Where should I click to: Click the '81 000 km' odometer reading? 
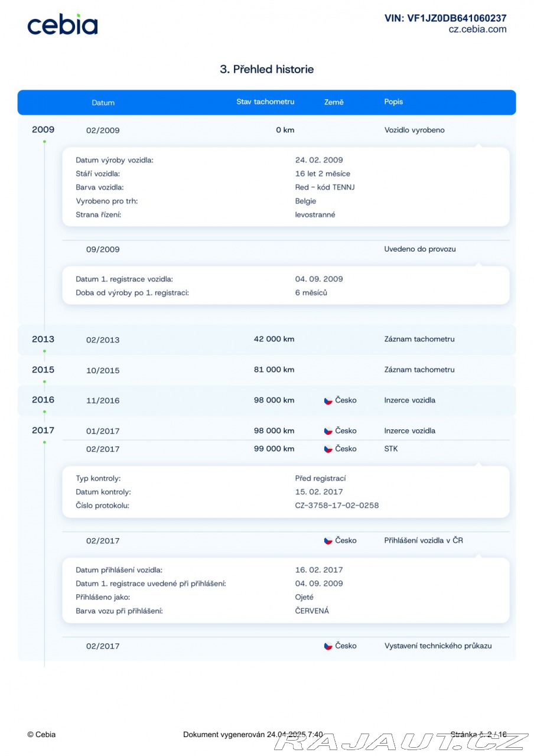pyautogui.click(x=274, y=370)
